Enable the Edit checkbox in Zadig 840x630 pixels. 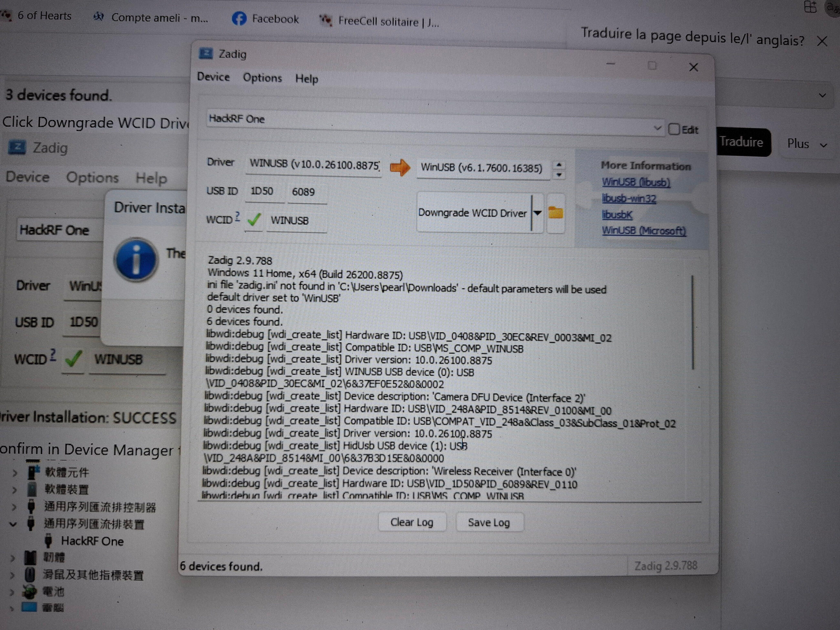tap(674, 129)
